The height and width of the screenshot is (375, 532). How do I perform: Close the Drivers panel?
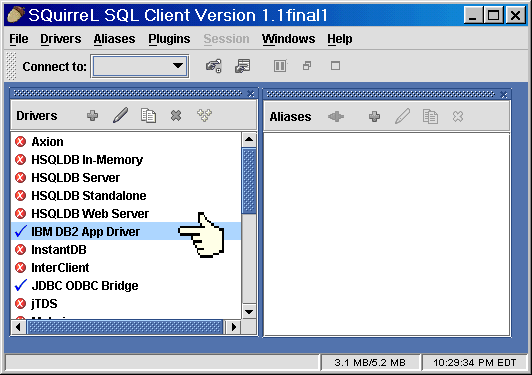(x=251, y=94)
